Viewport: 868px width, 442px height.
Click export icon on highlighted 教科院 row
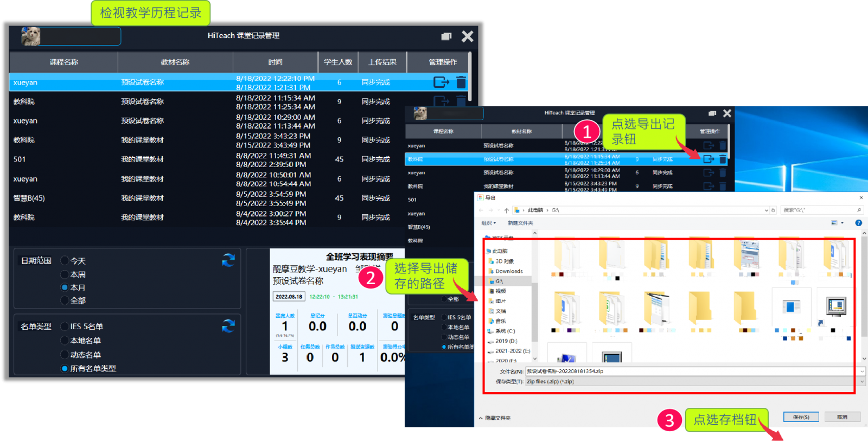coord(709,159)
